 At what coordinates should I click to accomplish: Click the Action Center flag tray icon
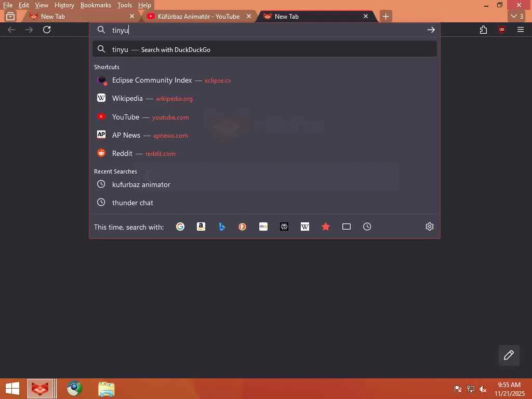coord(458,389)
